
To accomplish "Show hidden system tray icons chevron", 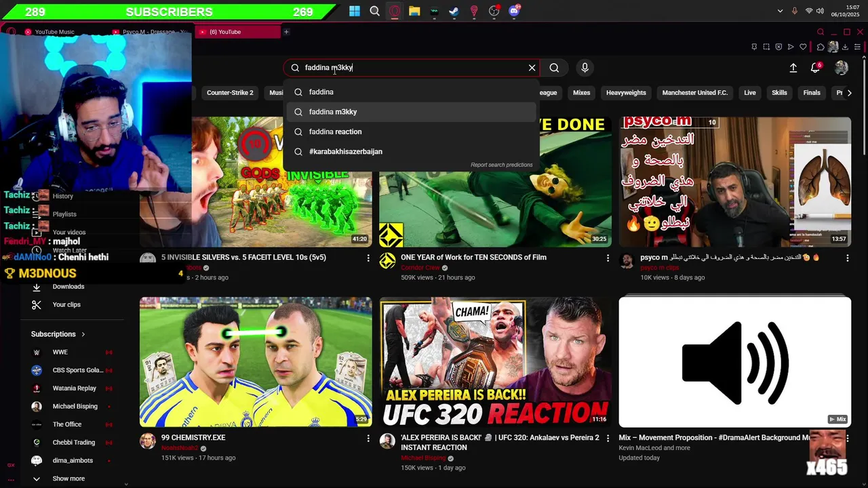I will point(780,11).
